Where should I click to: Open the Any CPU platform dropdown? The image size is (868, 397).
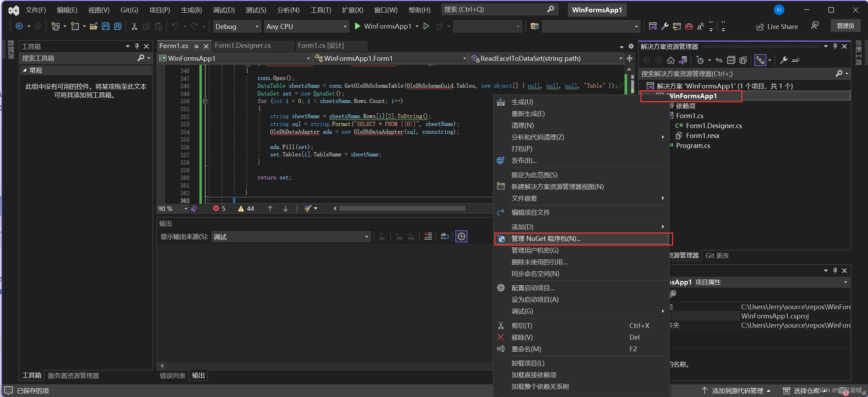pyautogui.click(x=307, y=27)
